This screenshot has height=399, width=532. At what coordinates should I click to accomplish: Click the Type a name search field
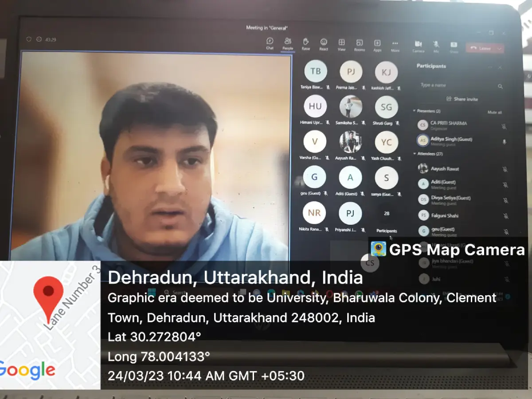point(457,85)
